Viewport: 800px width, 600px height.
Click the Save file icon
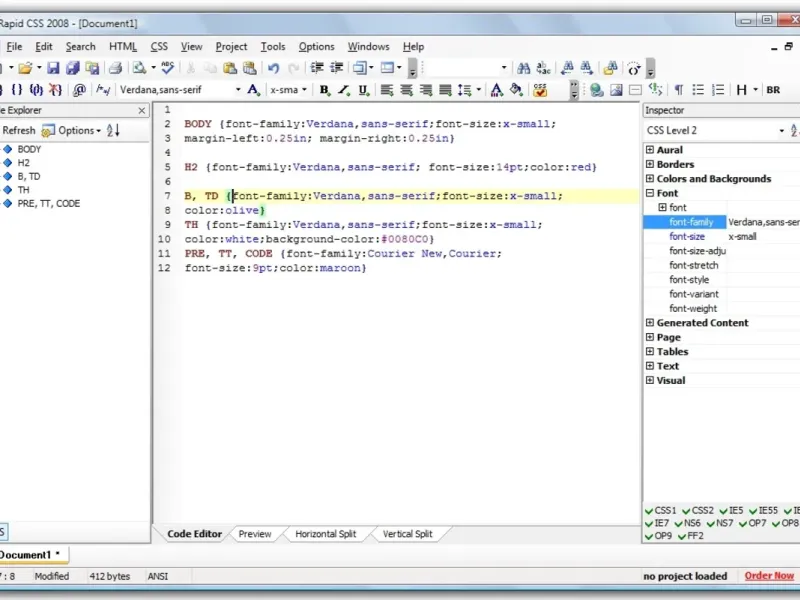point(54,68)
